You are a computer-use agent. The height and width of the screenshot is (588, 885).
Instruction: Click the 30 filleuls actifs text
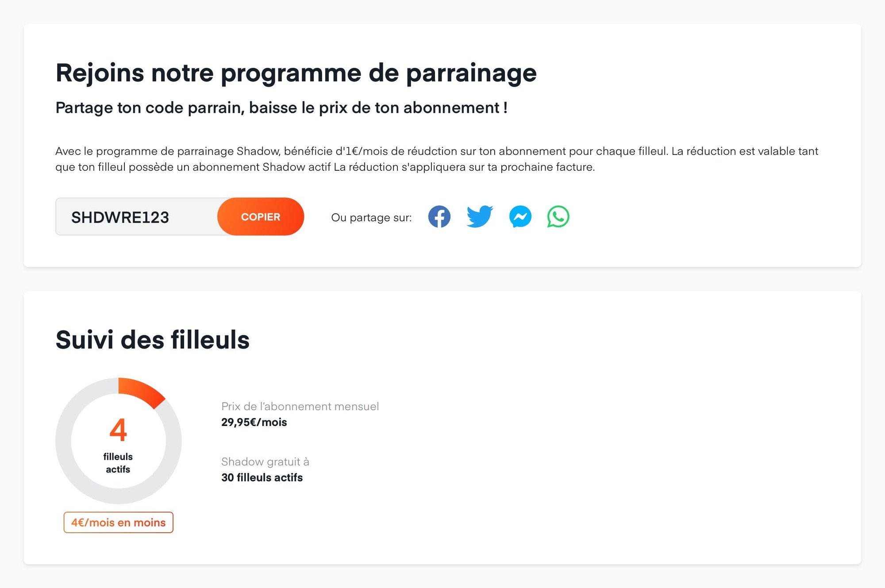[262, 477]
